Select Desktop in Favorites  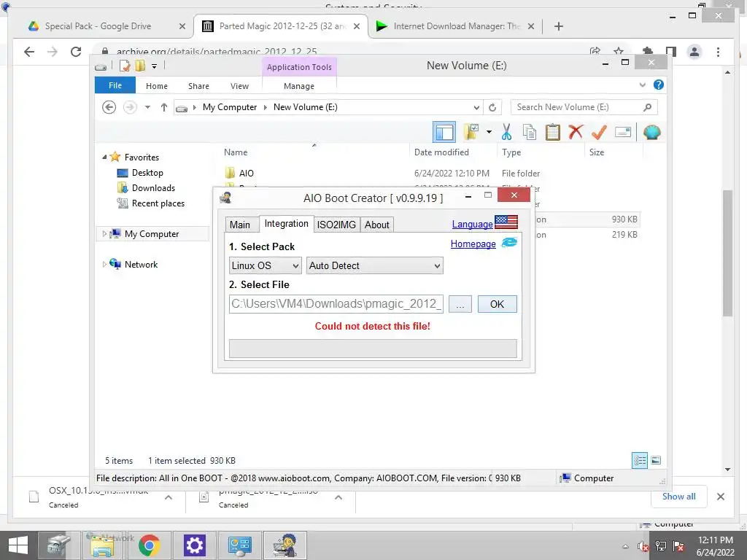[x=147, y=172]
